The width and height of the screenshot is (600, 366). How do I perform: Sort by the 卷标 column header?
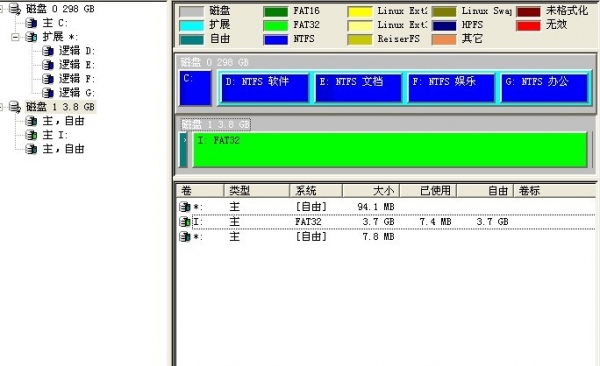pyautogui.click(x=554, y=190)
